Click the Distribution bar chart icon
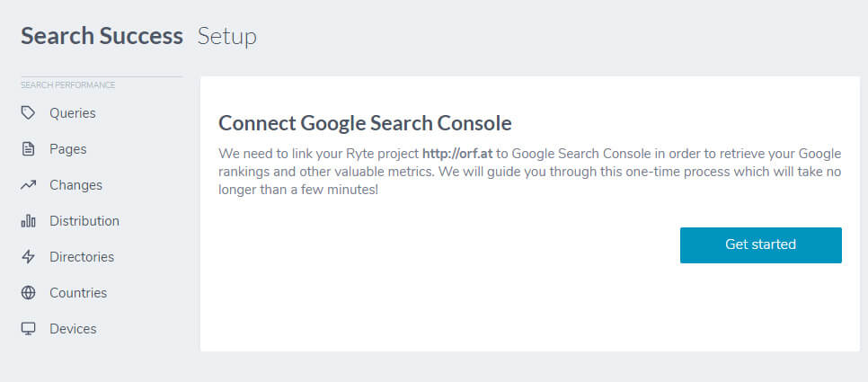The height and width of the screenshot is (382, 868). [x=28, y=221]
